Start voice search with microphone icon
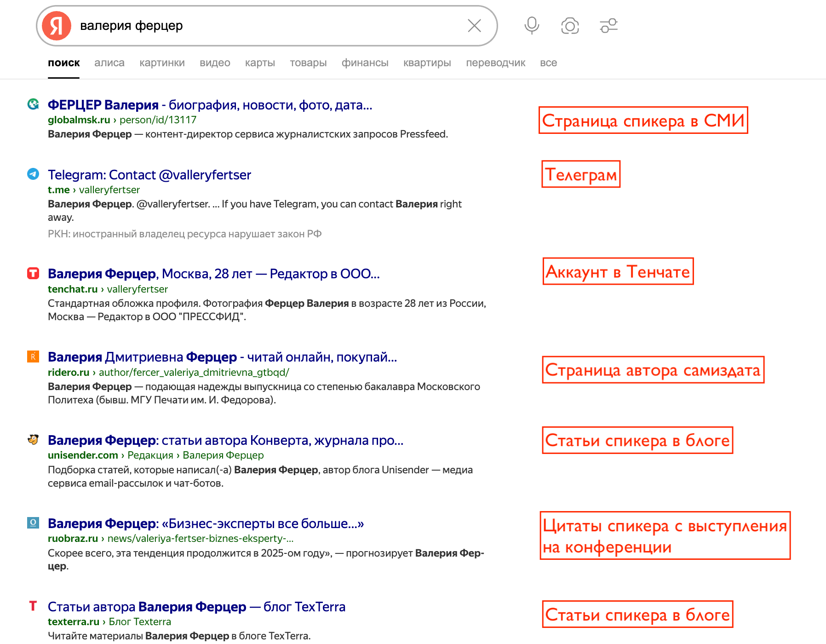Viewport: 826px width, 644px height. pyautogui.click(x=532, y=26)
